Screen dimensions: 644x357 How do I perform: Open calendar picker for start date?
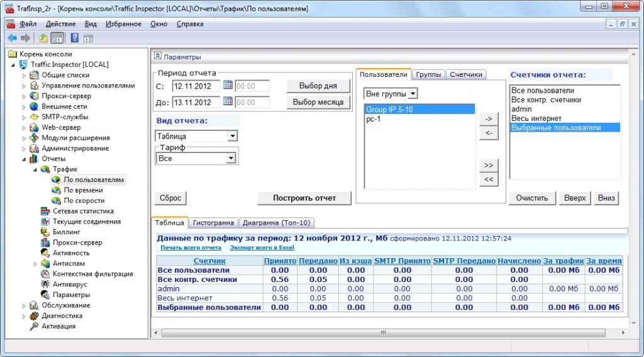click(x=228, y=86)
